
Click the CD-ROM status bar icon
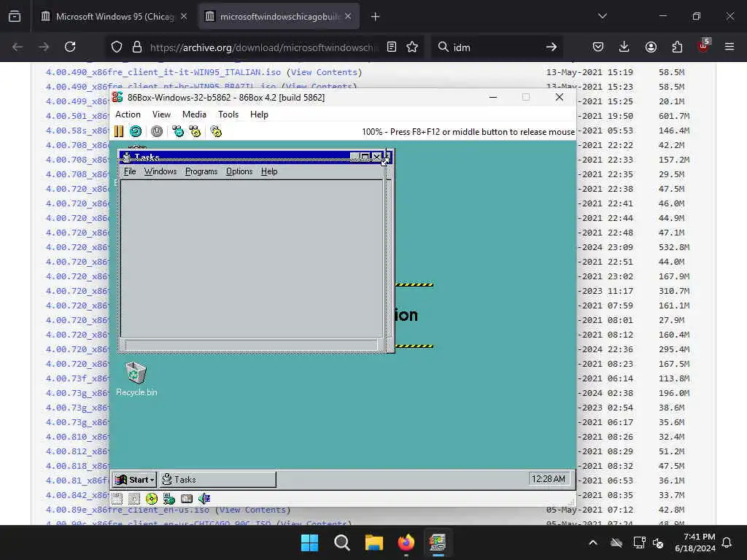click(152, 499)
